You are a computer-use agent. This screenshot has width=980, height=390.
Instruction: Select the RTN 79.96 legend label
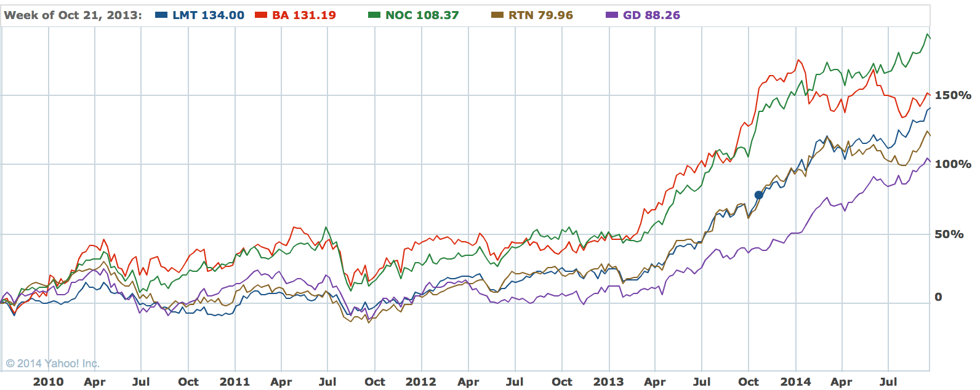point(540,15)
